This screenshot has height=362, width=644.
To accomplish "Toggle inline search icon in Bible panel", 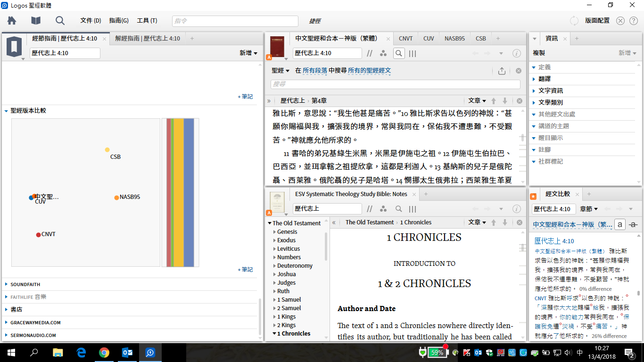I will [399, 53].
